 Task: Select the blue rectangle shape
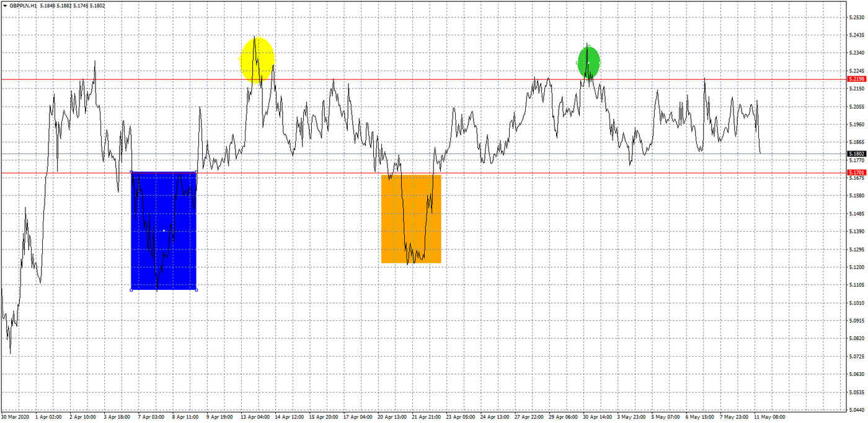180,260
